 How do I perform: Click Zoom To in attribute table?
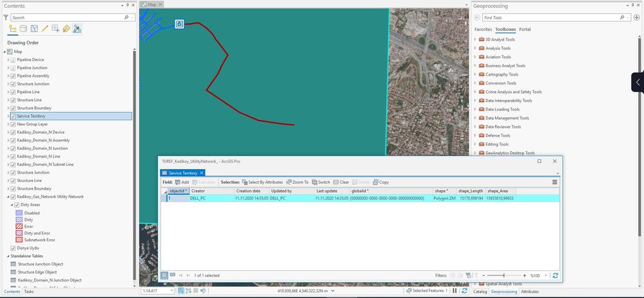[297, 182]
